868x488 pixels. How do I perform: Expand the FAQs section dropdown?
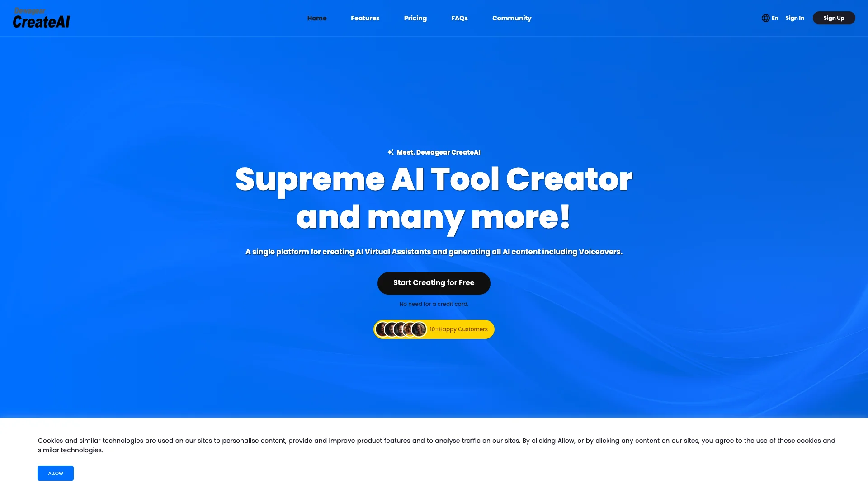459,18
